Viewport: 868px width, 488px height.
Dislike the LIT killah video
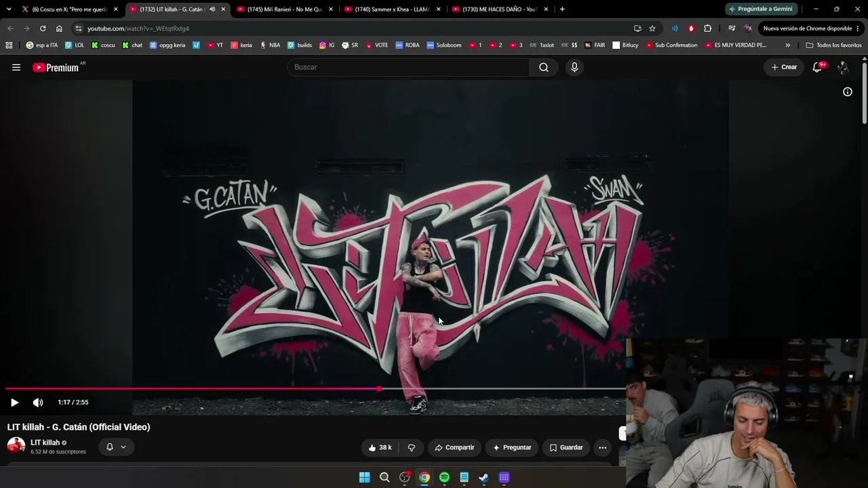coord(411,447)
